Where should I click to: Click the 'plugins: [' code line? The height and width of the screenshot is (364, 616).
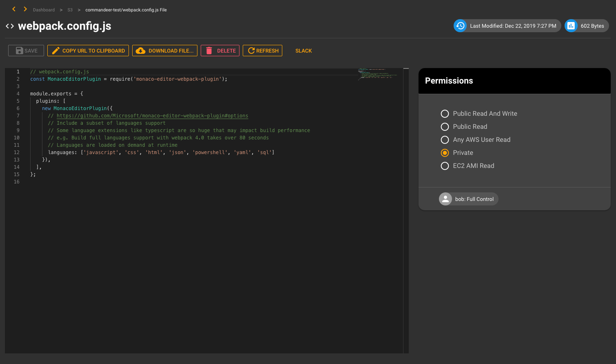(51, 101)
